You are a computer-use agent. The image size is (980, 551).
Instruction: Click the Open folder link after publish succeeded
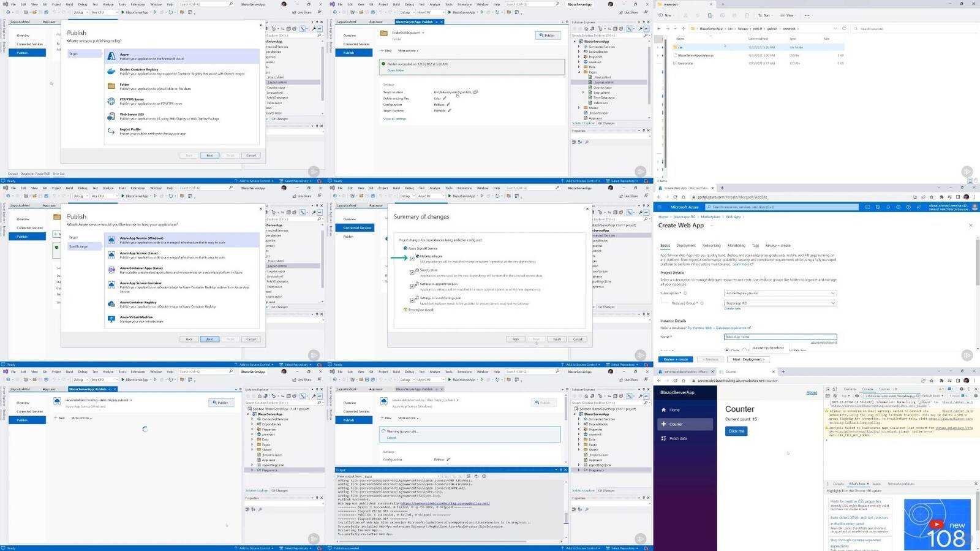point(396,70)
